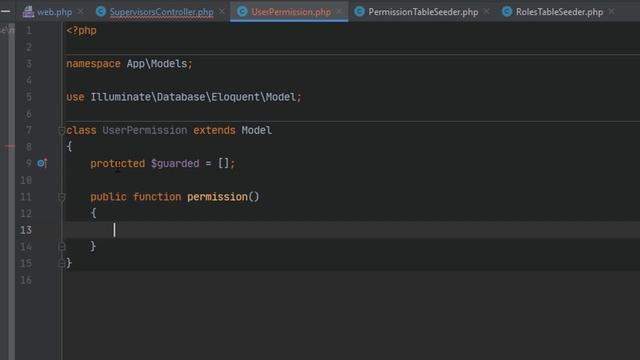The image size is (640, 360).
Task: Click the fold end marker on line 14
Action: click(x=62, y=247)
